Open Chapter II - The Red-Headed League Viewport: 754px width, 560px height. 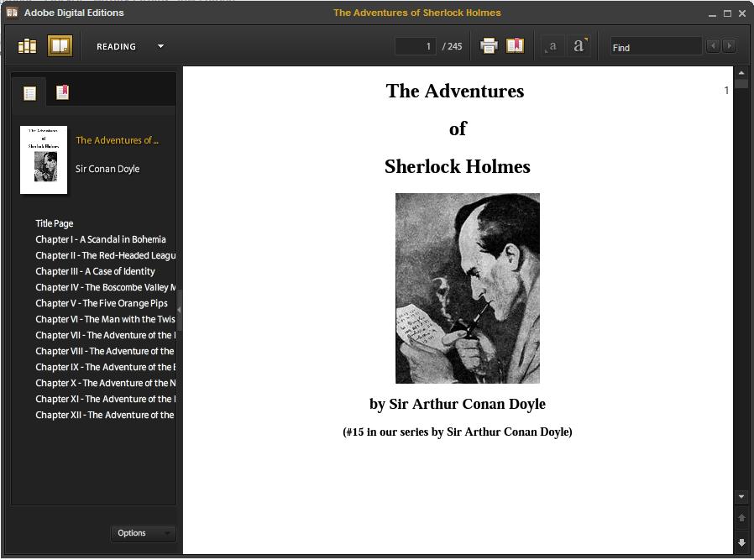click(x=105, y=255)
